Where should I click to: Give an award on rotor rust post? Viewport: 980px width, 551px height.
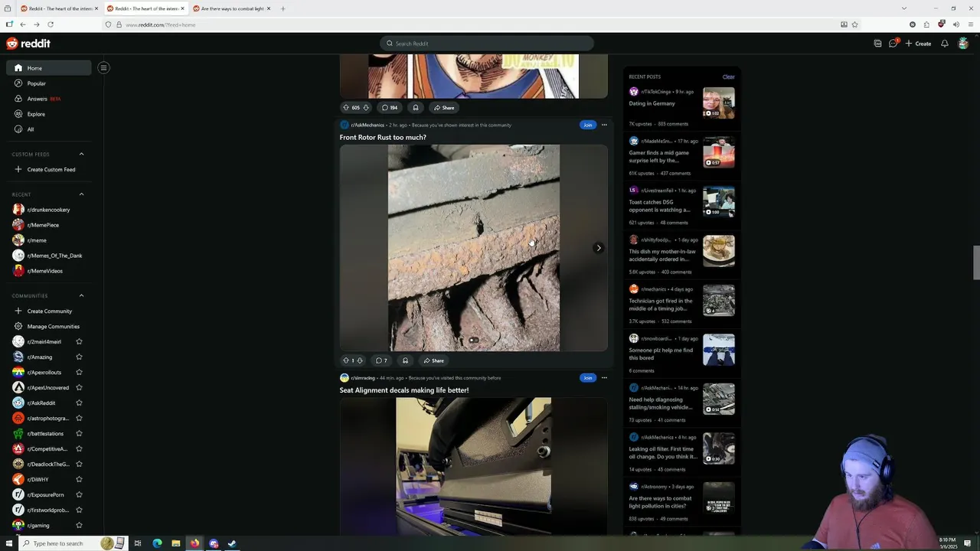pyautogui.click(x=405, y=360)
